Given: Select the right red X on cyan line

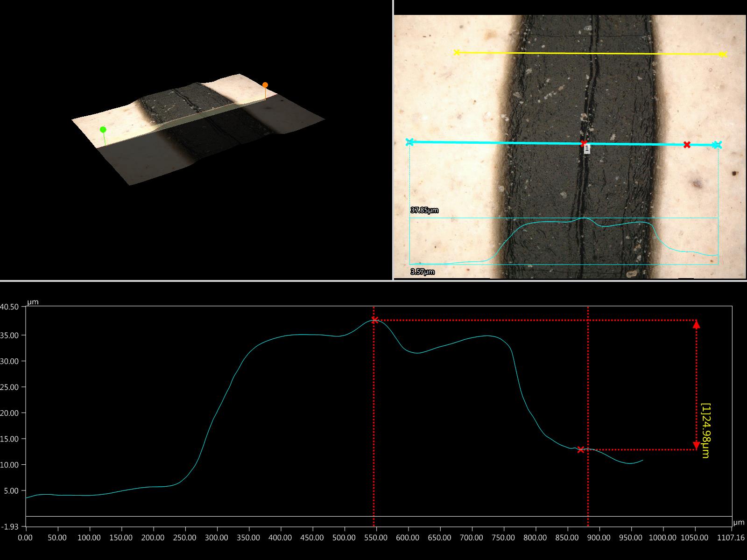Looking at the screenshot, I should pyautogui.click(x=687, y=145).
